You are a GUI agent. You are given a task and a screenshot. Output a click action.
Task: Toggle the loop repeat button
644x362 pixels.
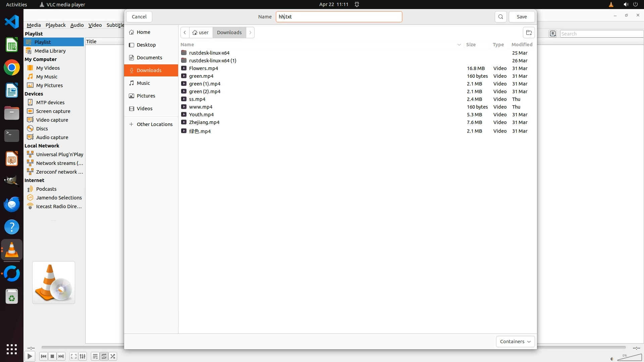pyautogui.click(x=104, y=356)
